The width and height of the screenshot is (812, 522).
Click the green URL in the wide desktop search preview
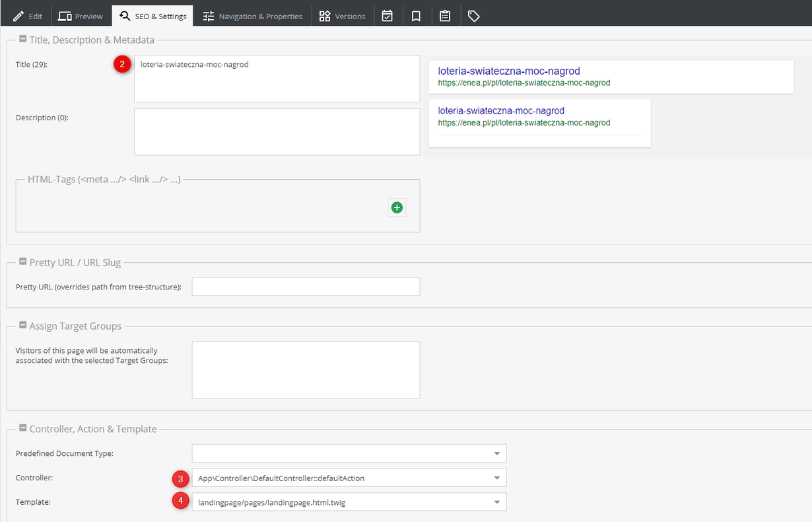pyautogui.click(x=524, y=83)
